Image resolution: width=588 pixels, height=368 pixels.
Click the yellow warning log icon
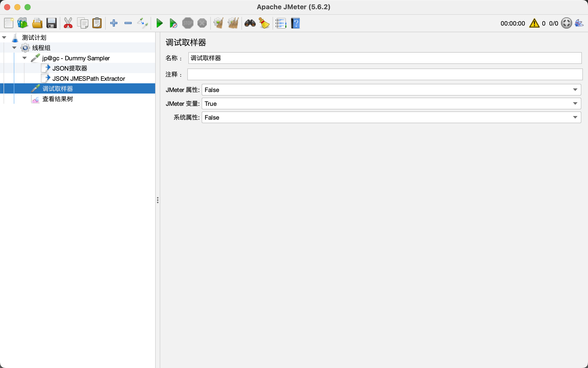[x=534, y=23]
